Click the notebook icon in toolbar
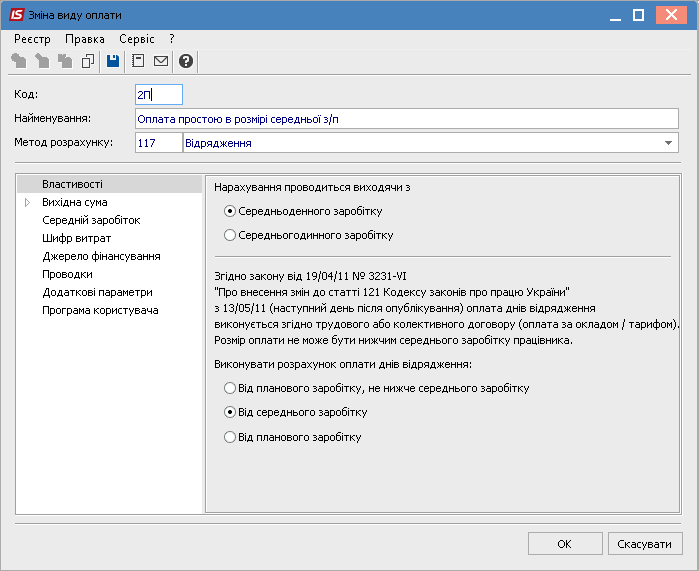This screenshot has width=699, height=571. 138,61
